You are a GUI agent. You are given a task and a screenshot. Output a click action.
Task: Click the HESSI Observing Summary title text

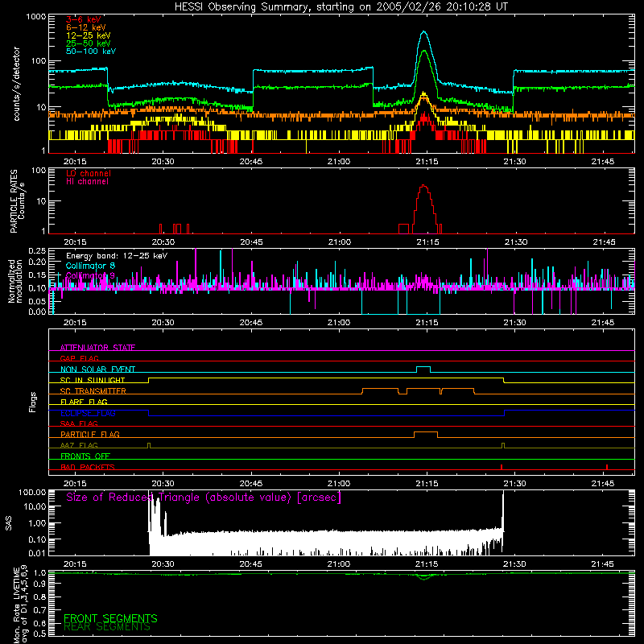(x=341, y=6)
